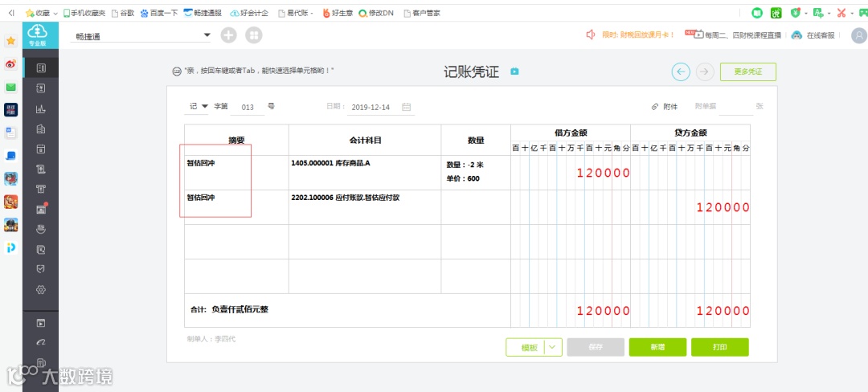This screenshot has height=392, width=868.
Task: Click the user avatar icon
Action: (858, 35)
